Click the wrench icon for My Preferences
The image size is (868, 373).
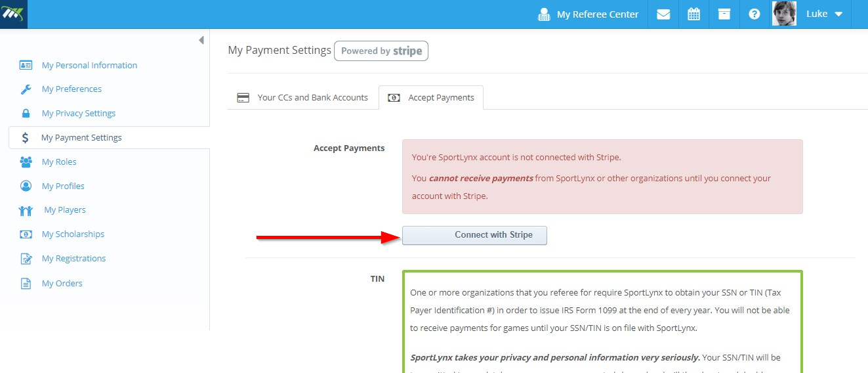coord(26,89)
